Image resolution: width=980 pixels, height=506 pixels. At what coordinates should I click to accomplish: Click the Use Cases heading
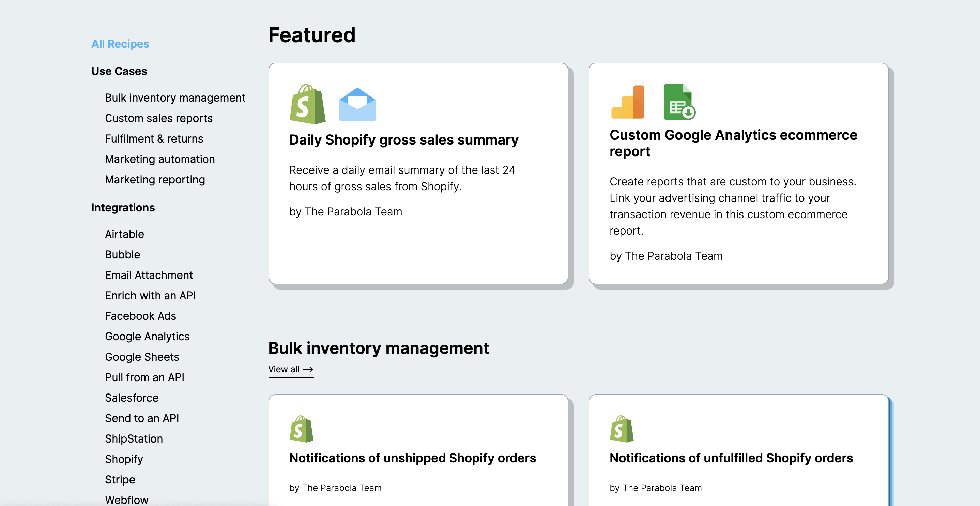pyautogui.click(x=119, y=71)
